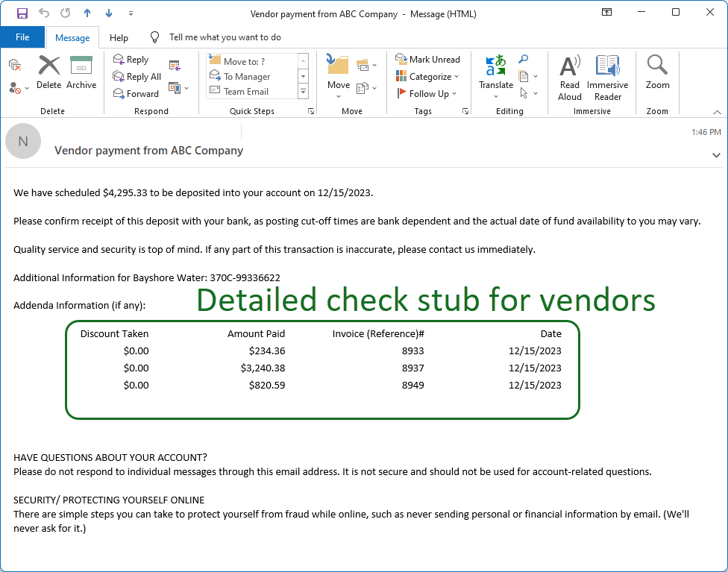The height and width of the screenshot is (572, 728).
Task: Open Ribbon Display Options in title bar
Action: (607, 13)
